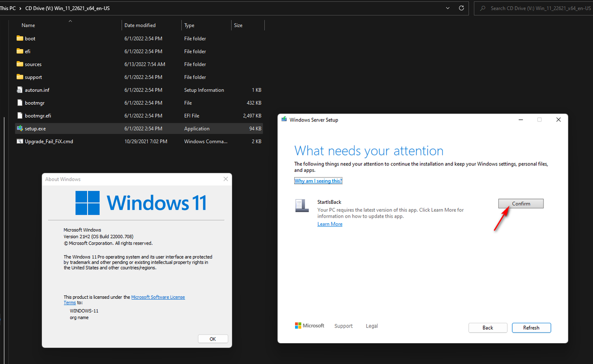Open the Legal link in Setup footer
The width and height of the screenshot is (593, 364).
pyautogui.click(x=372, y=326)
